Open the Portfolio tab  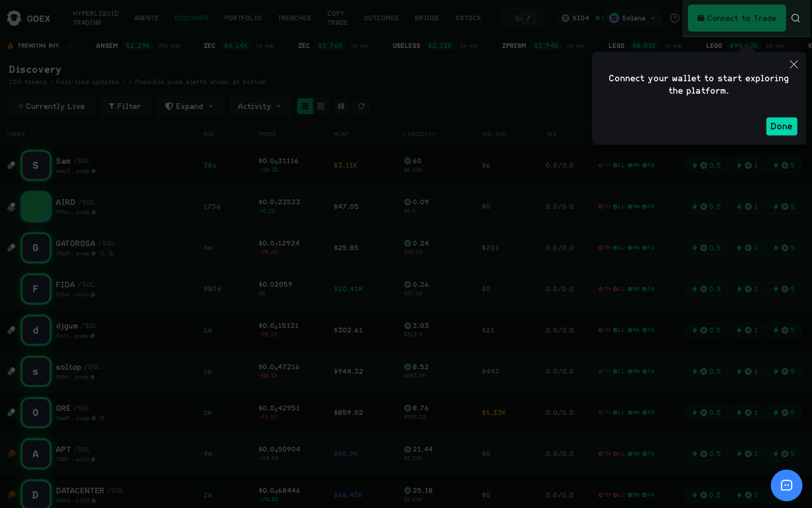point(243,18)
